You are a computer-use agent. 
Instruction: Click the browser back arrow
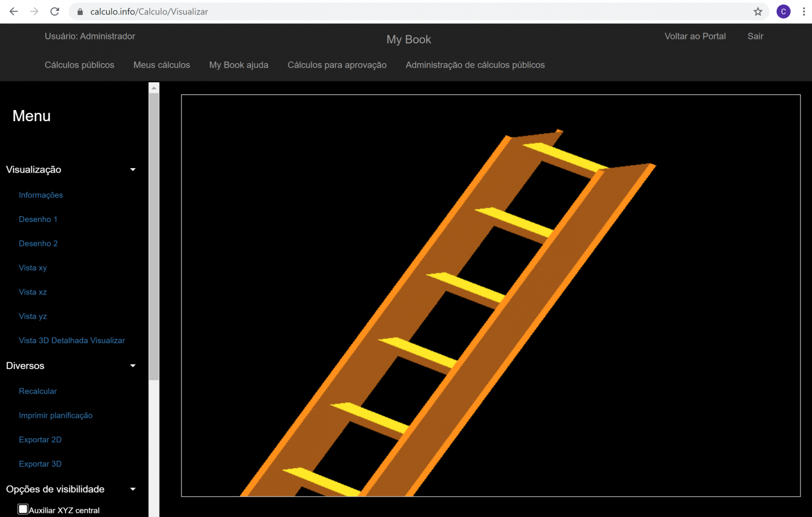coord(14,12)
